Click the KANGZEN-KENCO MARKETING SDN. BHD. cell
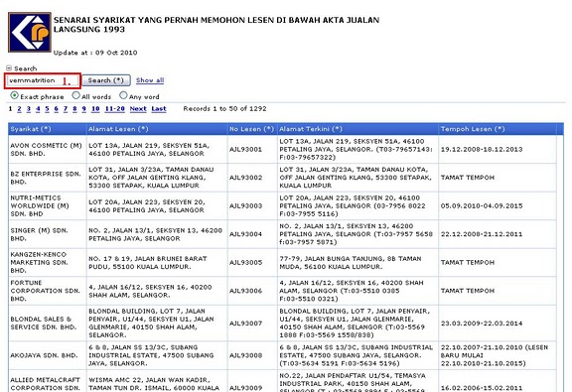This screenshot has width=572, height=392. point(48,263)
